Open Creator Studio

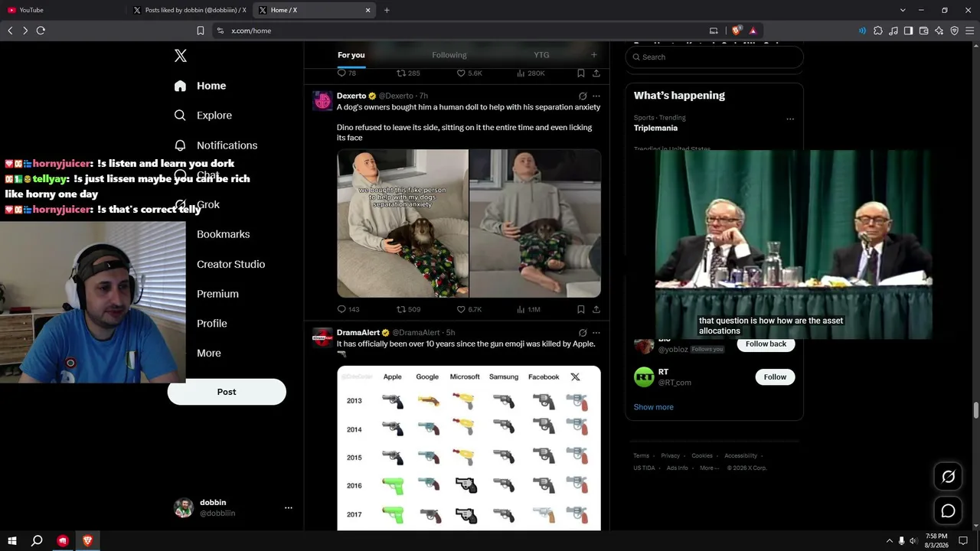coord(230,264)
